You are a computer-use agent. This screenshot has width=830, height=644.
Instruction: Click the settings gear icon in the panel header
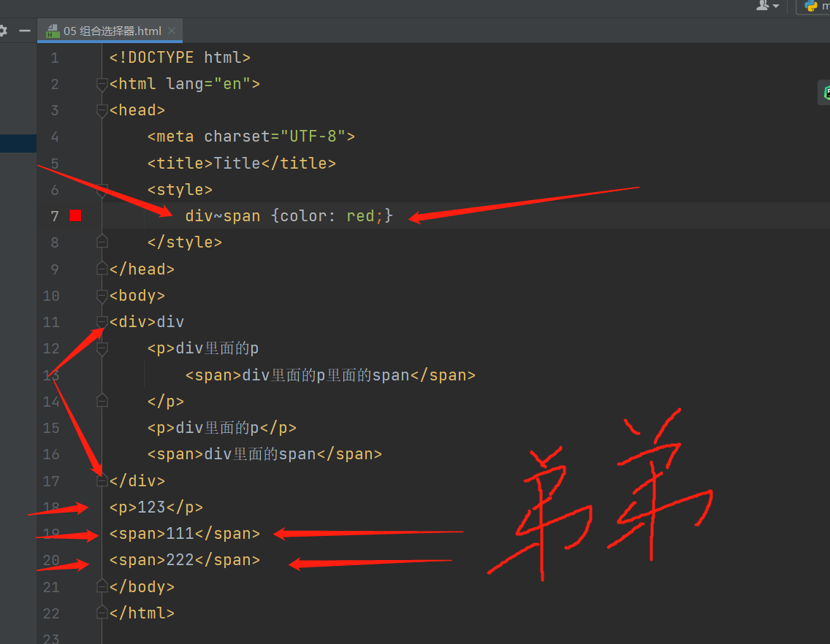3,31
